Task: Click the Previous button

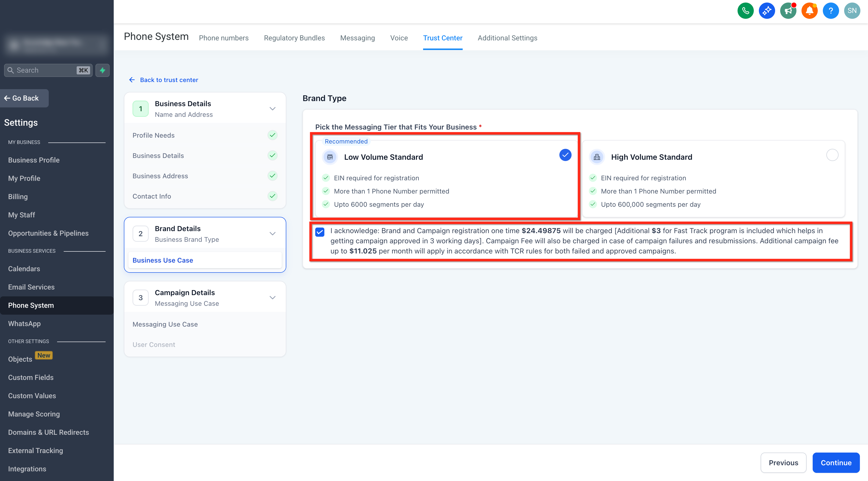Action: [783, 462]
